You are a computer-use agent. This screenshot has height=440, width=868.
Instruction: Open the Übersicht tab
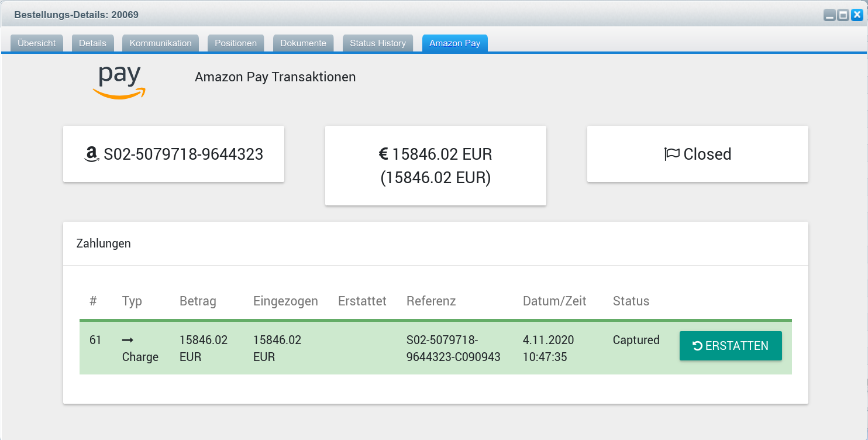[x=37, y=43]
